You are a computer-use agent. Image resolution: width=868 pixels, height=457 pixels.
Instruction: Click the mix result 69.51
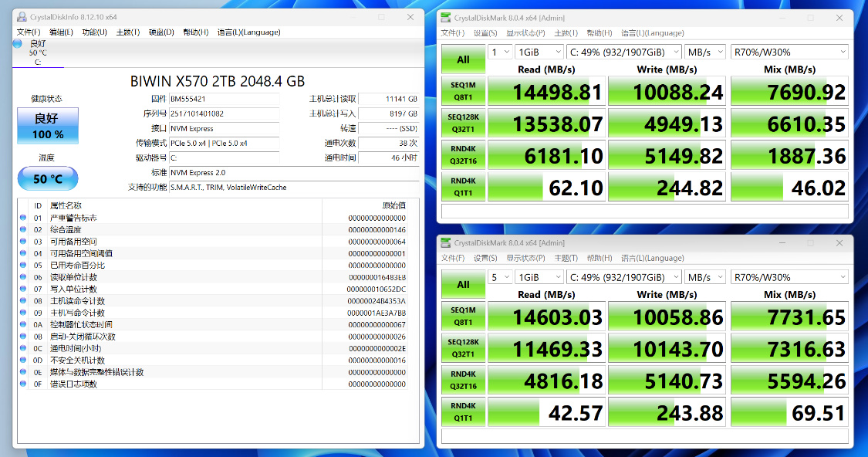(789, 412)
